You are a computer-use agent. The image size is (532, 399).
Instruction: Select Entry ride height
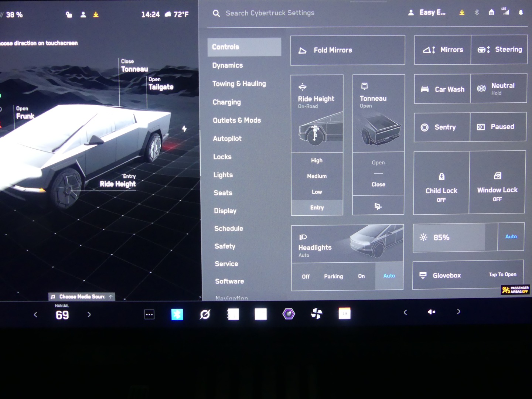317,208
